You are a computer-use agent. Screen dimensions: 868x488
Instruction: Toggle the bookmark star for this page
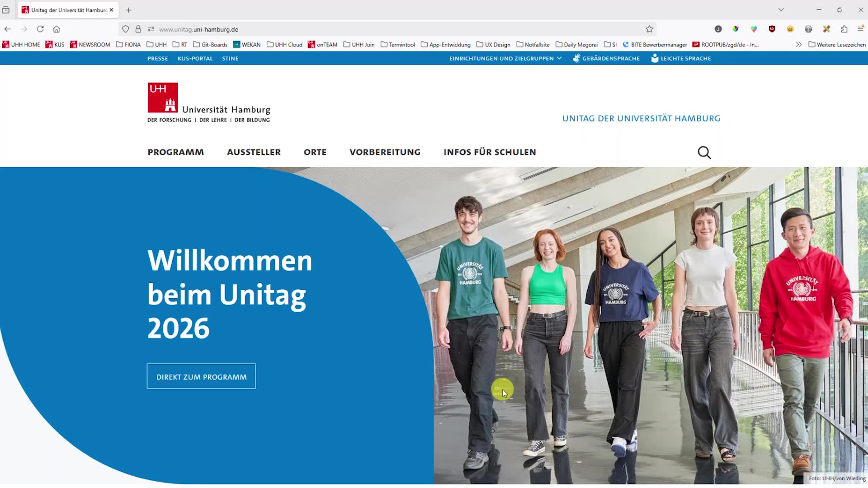(649, 28)
